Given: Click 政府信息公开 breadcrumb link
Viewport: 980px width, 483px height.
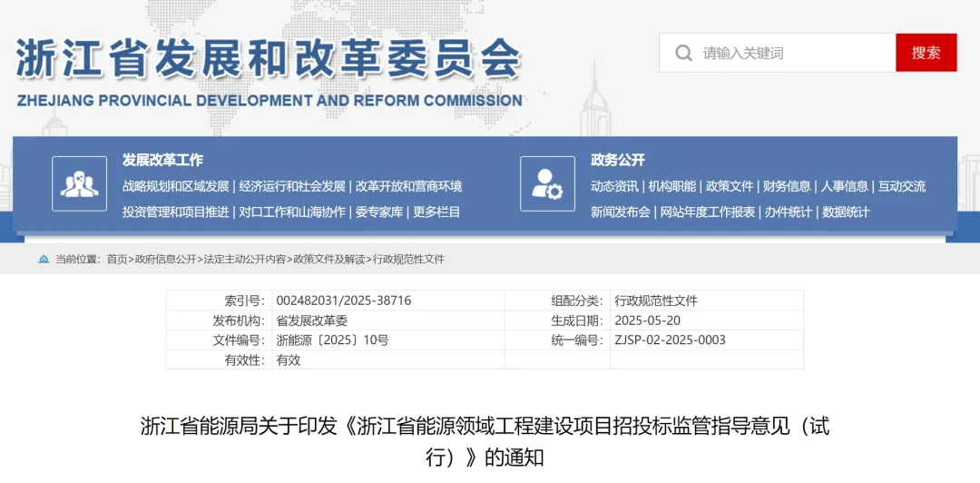Looking at the screenshot, I should point(165,259).
